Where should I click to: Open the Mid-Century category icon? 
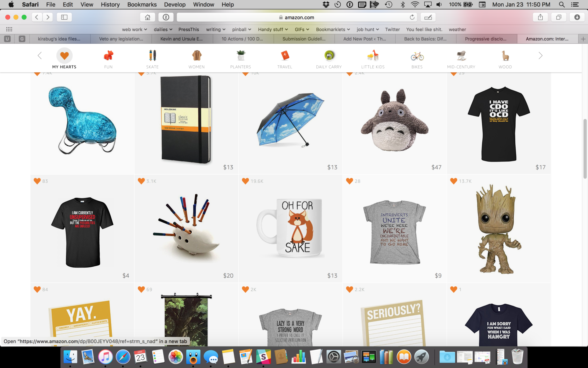[x=461, y=55]
